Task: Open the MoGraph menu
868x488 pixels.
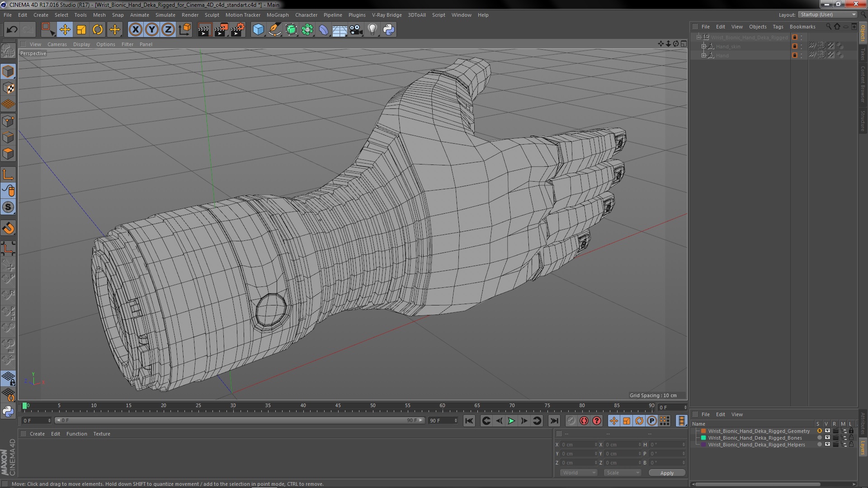Action: (x=278, y=15)
